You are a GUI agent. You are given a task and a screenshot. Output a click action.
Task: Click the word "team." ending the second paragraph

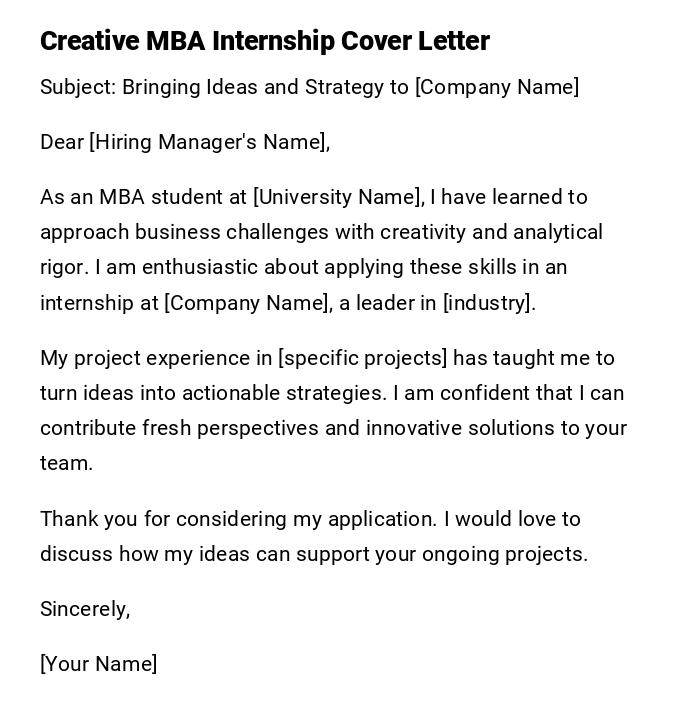(x=66, y=463)
